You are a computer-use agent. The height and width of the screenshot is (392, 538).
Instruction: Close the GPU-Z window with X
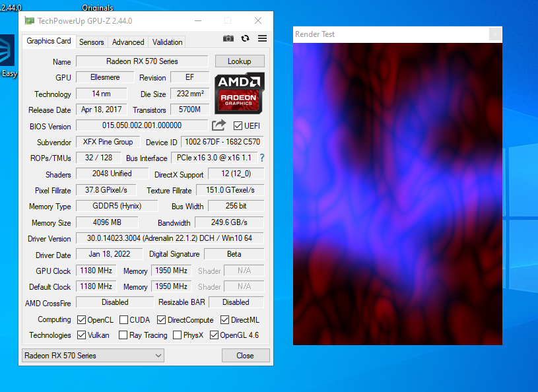[258, 20]
